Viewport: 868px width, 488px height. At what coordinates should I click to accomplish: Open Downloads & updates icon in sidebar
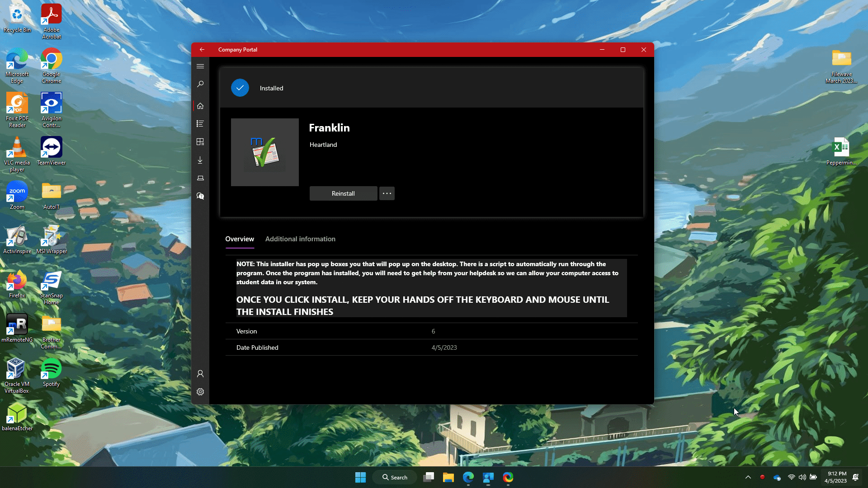[x=200, y=160]
